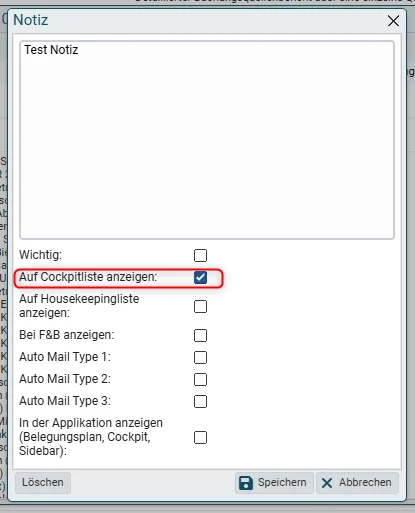Tick the Auf Housekeepingliste anzeigen checkbox

(200, 306)
